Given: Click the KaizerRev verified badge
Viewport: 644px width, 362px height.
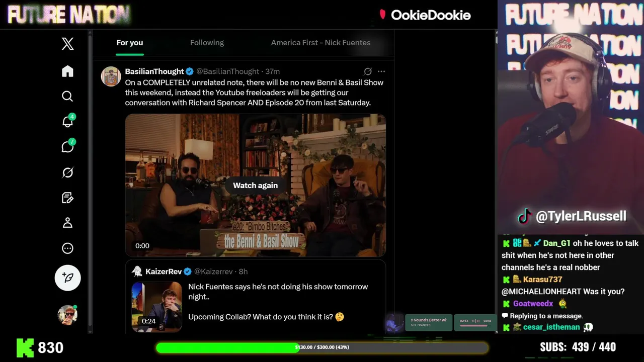Looking at the screenshot, I should pos(188,271).
